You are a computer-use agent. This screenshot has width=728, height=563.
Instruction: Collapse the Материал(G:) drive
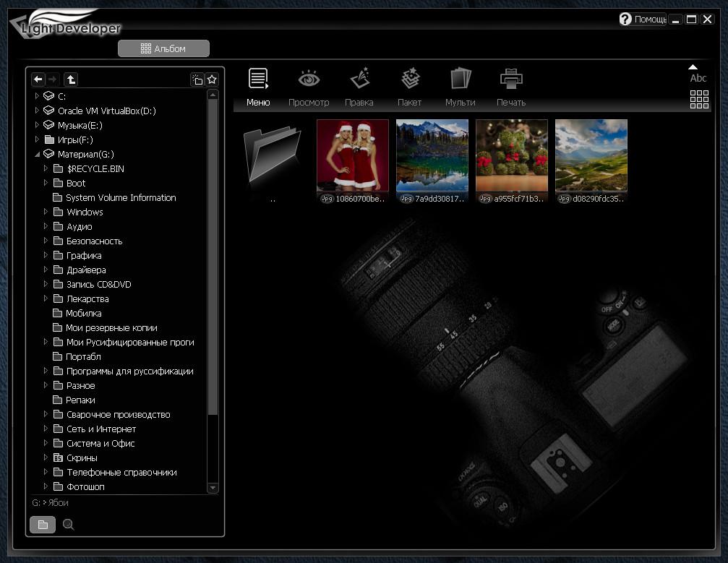(38, 154)
